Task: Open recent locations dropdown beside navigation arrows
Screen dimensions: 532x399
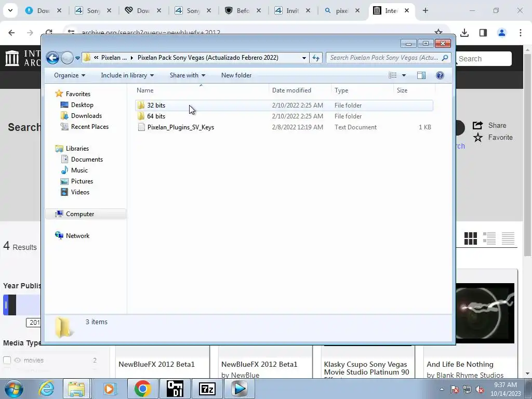Action: tap(77, 58)
